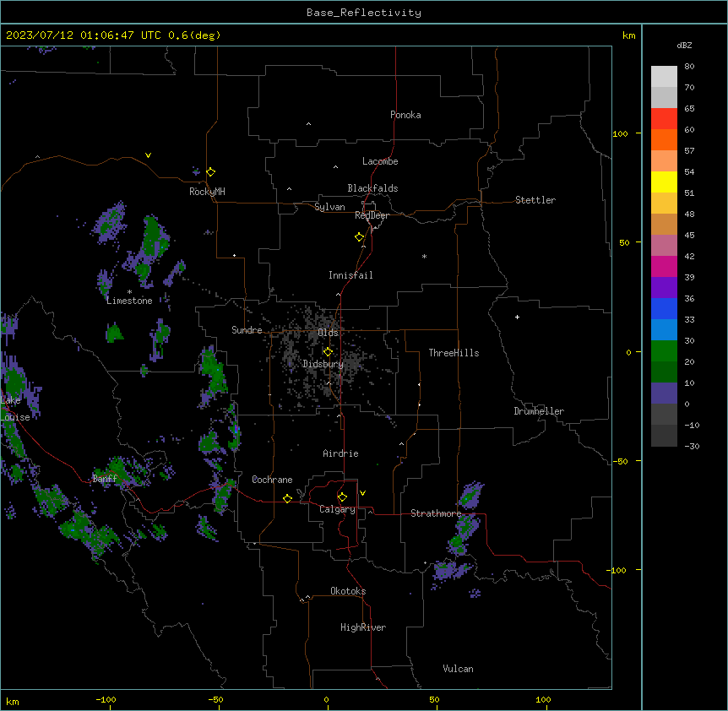
Task: Click the bright green 20-30 dBZ swatch
Action: pyautogui.click(x=664, y=351)
